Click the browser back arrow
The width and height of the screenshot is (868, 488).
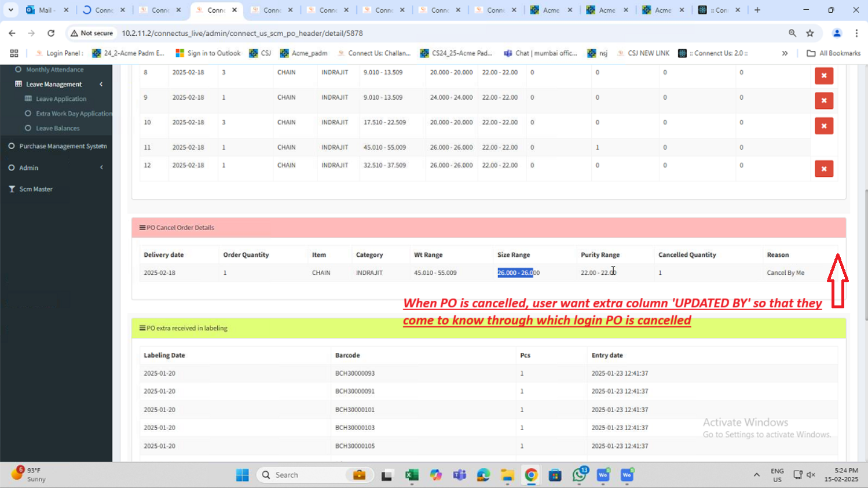pyautogui.click(x=12, y=33)
